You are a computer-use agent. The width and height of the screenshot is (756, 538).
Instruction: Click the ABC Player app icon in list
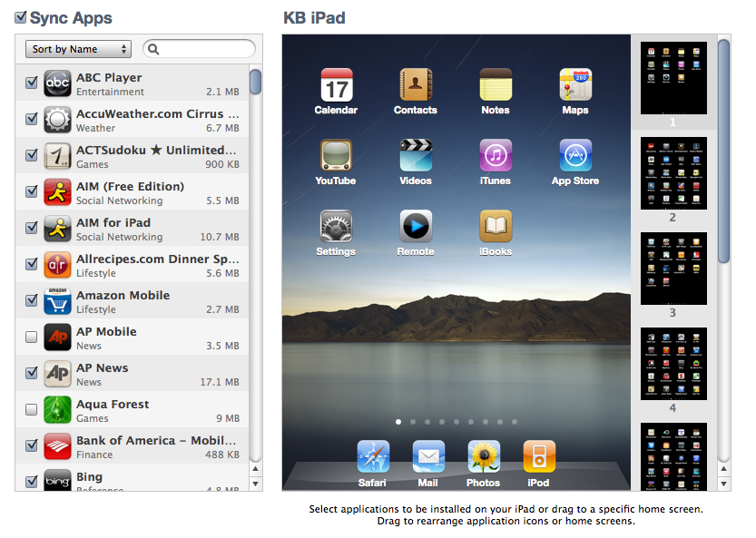tap(58, 83)
